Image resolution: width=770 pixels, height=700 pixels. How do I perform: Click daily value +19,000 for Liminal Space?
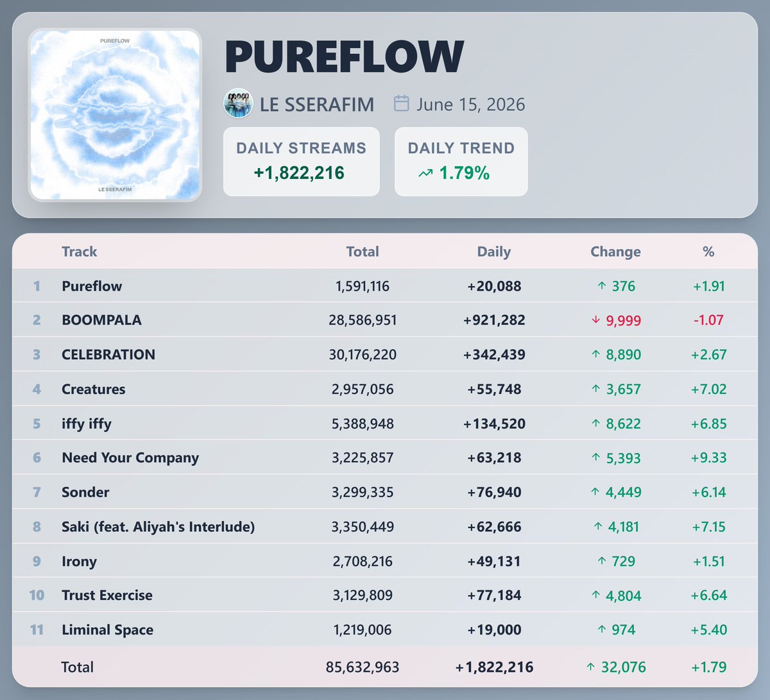494,630
